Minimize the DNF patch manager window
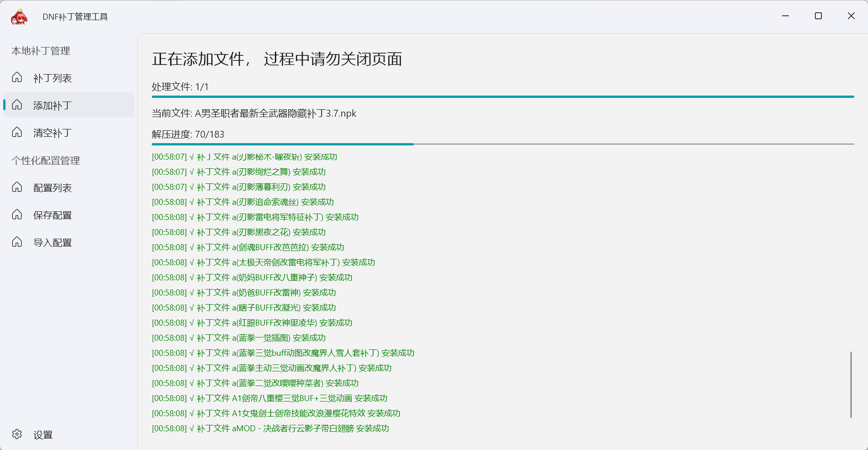 point(785,16)
